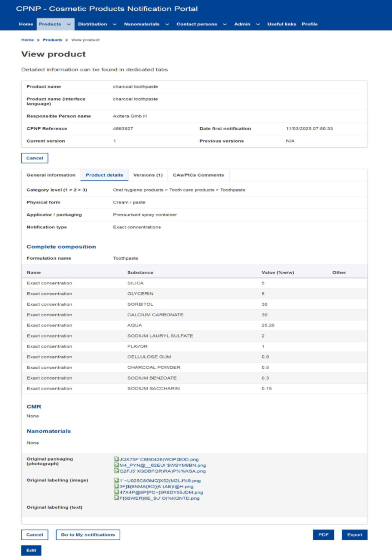Click image icon beside F]5BWER labelling file
This screenshot has height=560, width=392.
(116, 498)
